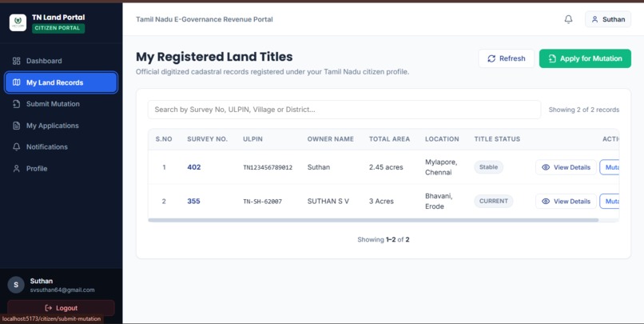Screen dimensions: 644x324
Task: Click the svsuthan64@gmail.com email text
Action: pyautogui.click(x=62, y=290)
